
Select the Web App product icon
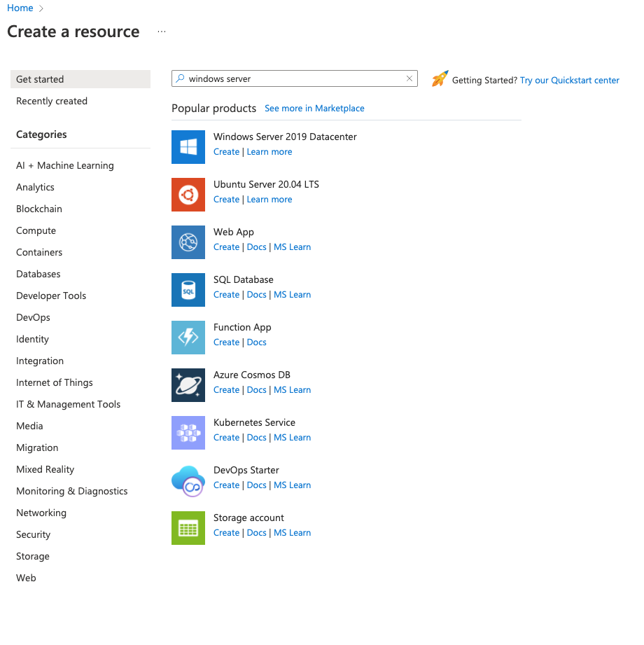click(188, 242)
